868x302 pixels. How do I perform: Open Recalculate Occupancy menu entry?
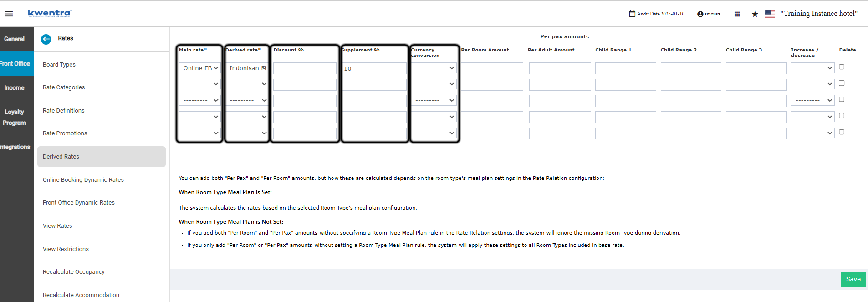74,272
